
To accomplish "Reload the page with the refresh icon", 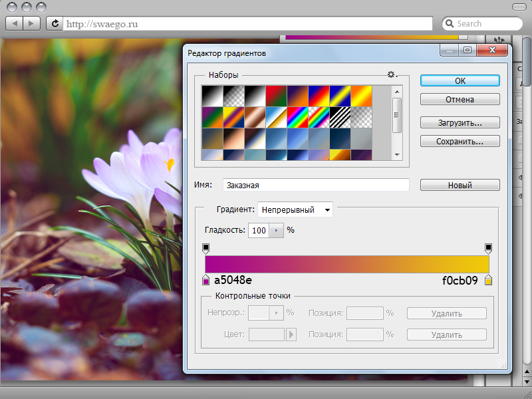I will [55, 23].
